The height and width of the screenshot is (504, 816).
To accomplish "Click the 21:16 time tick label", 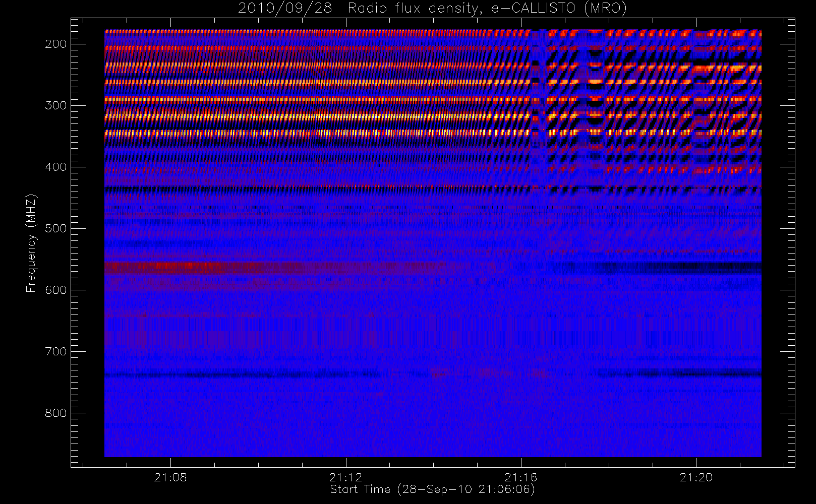I will click(x=521, y=477).
